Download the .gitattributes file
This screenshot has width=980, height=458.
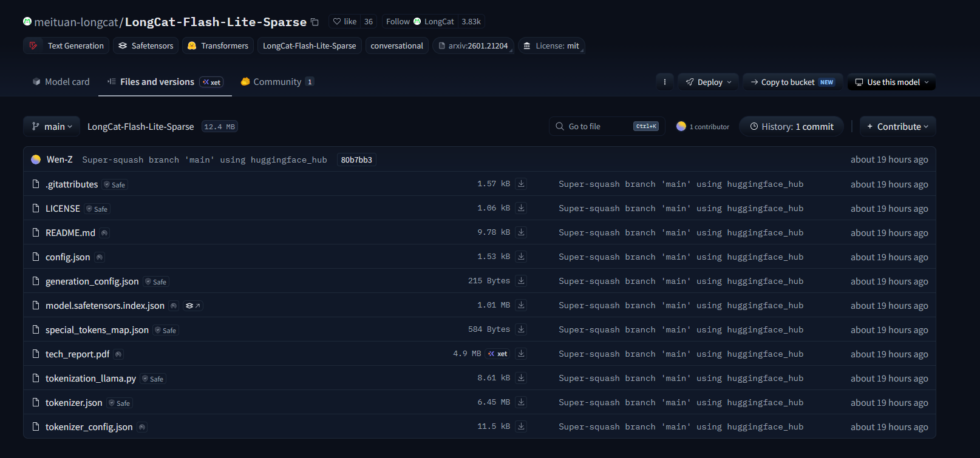521,184
